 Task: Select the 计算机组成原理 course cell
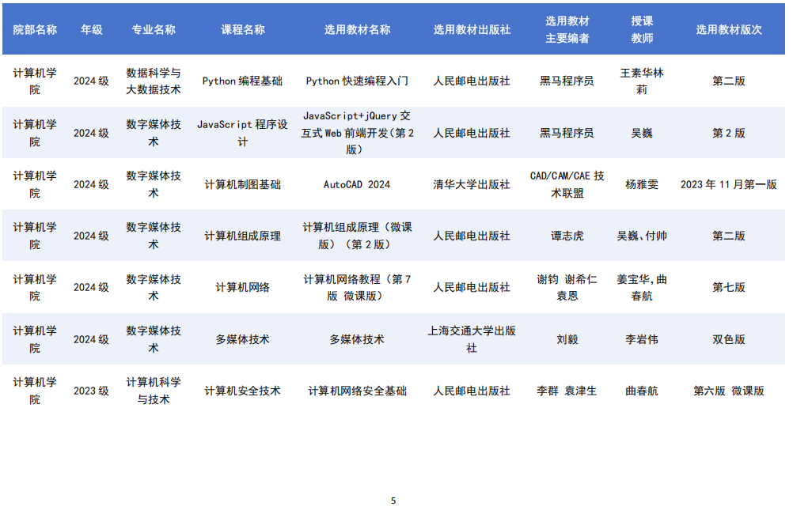[x=242, y=236]
